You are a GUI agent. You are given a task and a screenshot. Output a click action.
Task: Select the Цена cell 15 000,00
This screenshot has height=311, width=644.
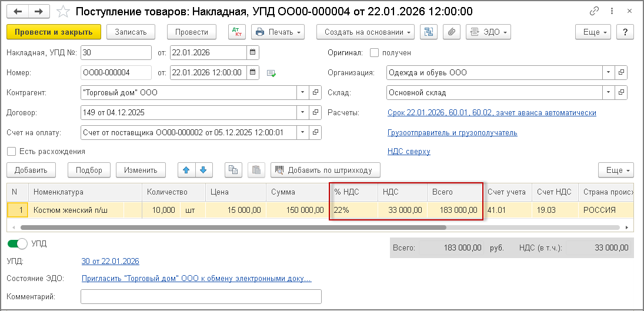coord(236,210)
